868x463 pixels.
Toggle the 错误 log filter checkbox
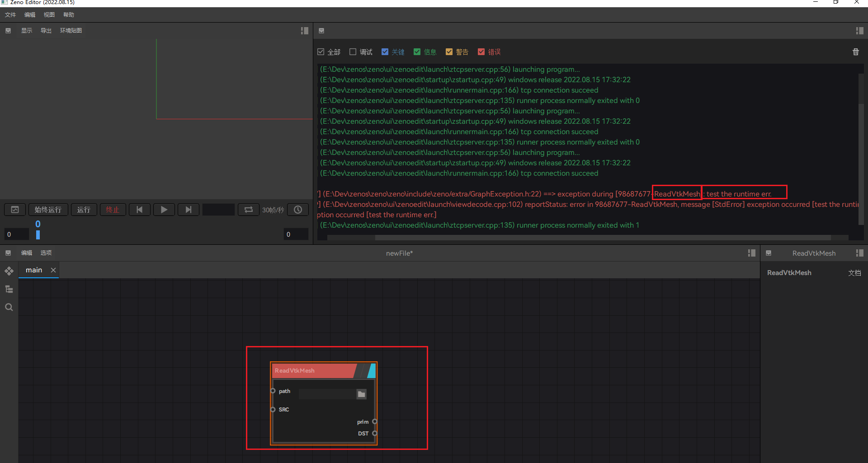click(x=481, y=52)
